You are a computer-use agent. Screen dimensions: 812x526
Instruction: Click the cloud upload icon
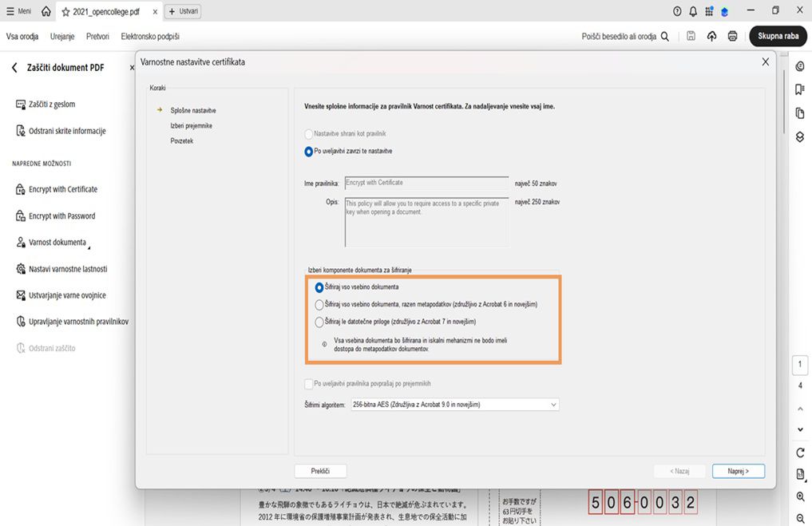click(711, 36)
